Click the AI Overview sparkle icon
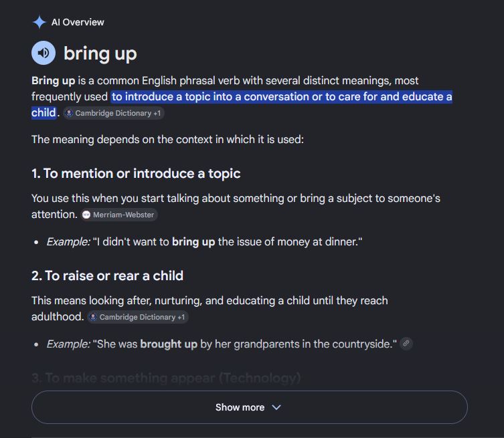The height and width of the screenshot is (438, 504). pos(39,22)
